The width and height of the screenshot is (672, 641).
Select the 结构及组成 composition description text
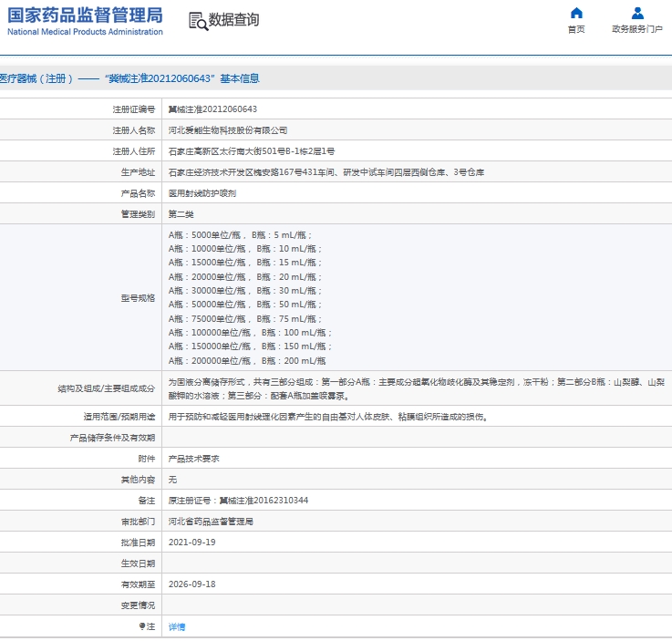pos(416,388)
